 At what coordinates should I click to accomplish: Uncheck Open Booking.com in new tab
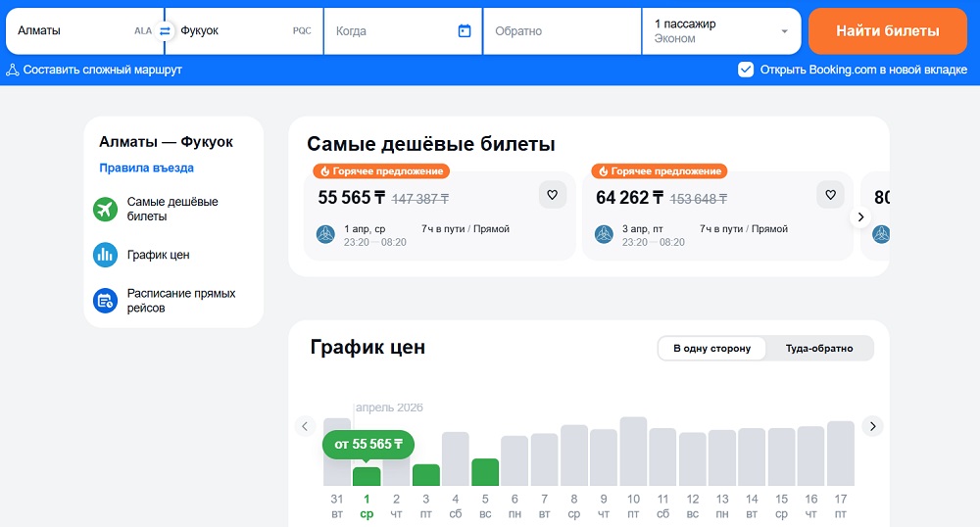[746, 70]
